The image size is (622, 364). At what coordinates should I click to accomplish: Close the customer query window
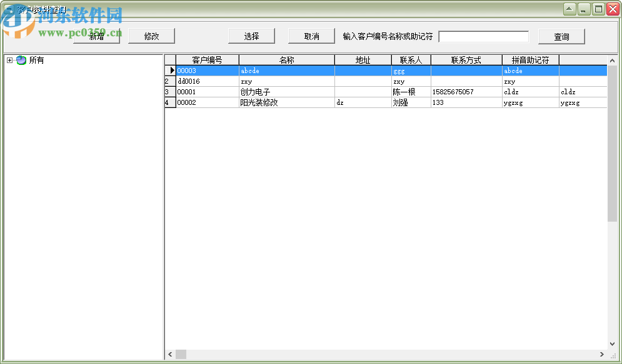[613, 9]
